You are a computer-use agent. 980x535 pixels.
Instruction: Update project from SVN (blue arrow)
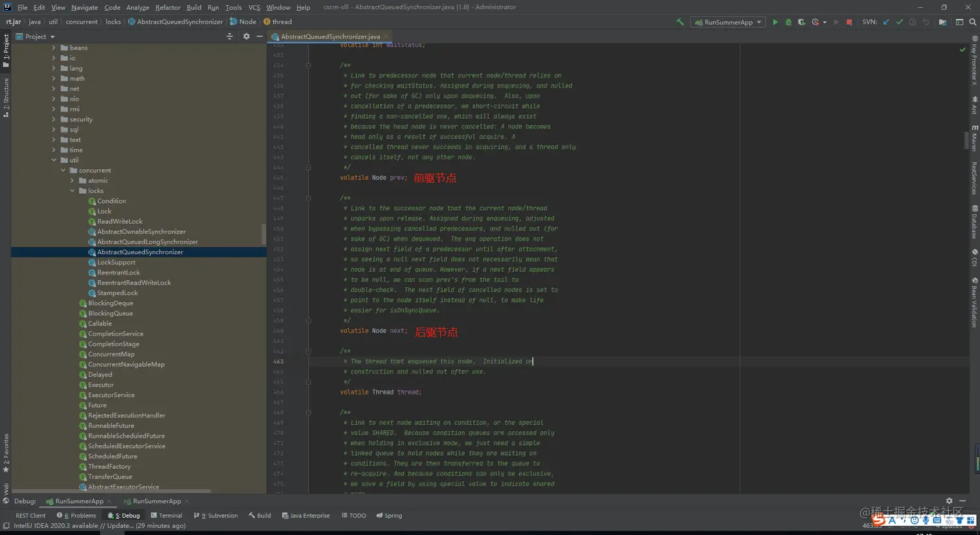point(886,22)
